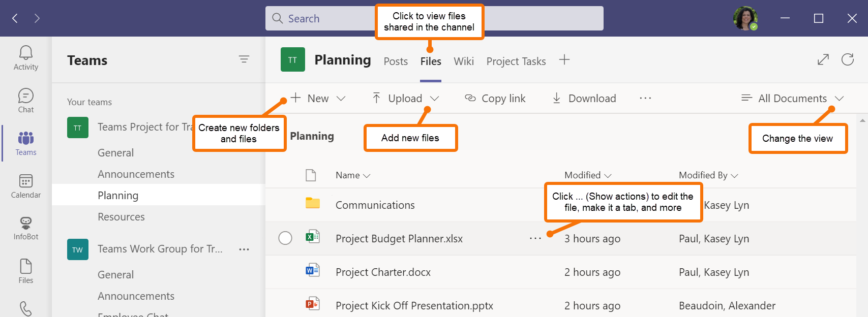Open the user profile avatar

[745, 18]
